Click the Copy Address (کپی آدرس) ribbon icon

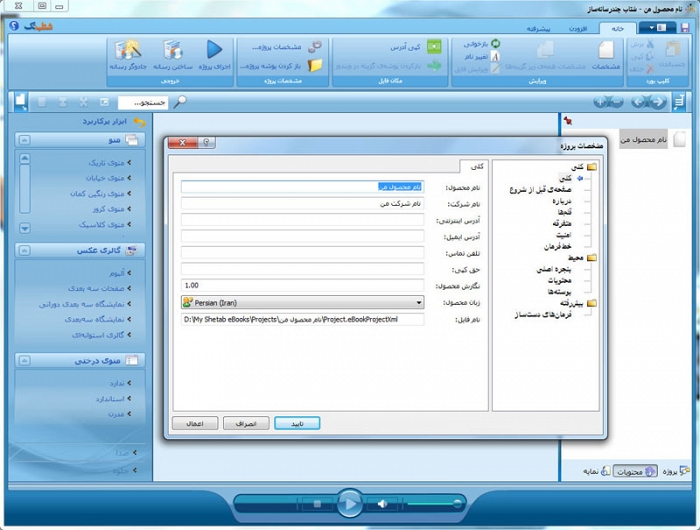(x=434, y=47)
